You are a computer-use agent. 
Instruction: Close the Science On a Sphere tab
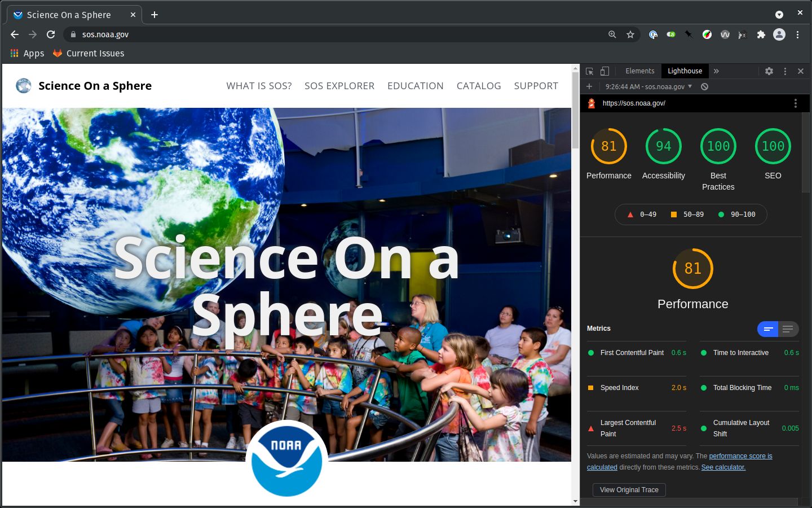[x=133, y=15]
